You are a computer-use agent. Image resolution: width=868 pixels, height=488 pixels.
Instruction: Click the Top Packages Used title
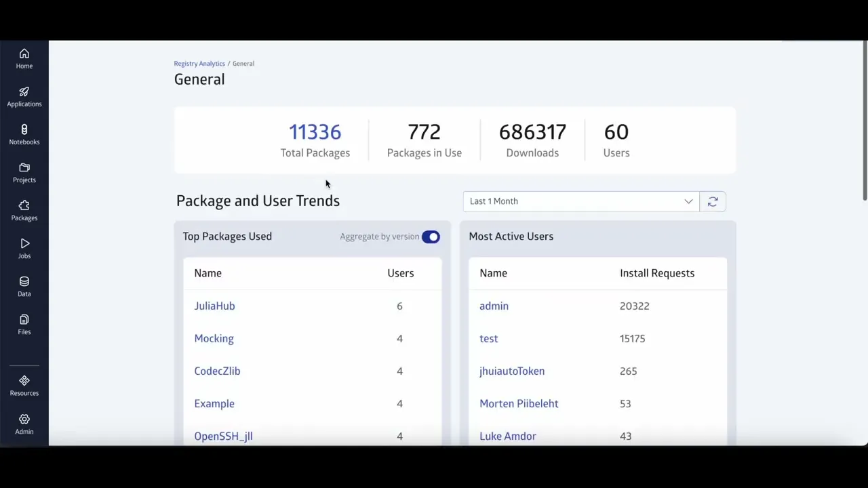(x=227, y=237)
